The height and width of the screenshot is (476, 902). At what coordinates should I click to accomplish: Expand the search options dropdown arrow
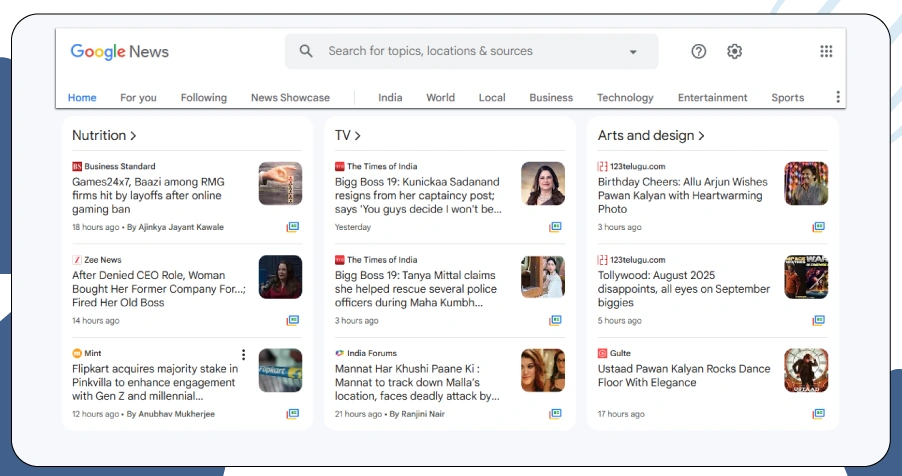[x=633, y=52]
